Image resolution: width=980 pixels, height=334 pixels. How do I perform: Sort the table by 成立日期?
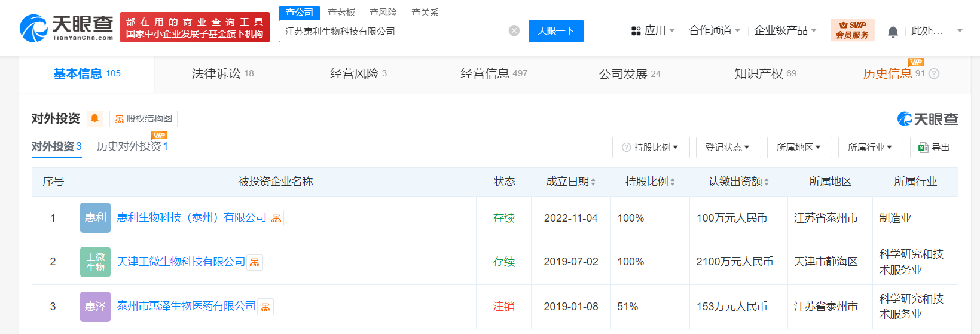click(x=570, y=182)
